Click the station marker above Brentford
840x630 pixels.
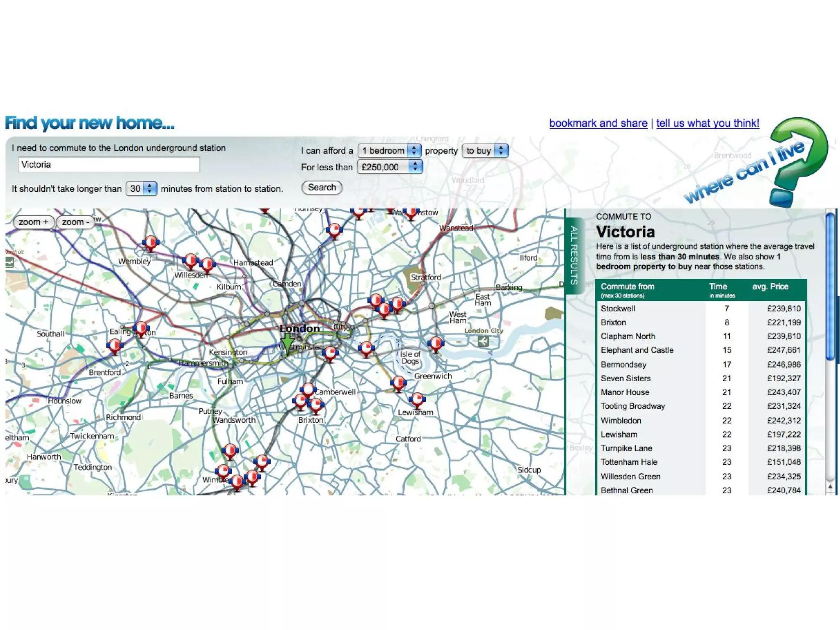pos(115,346)
